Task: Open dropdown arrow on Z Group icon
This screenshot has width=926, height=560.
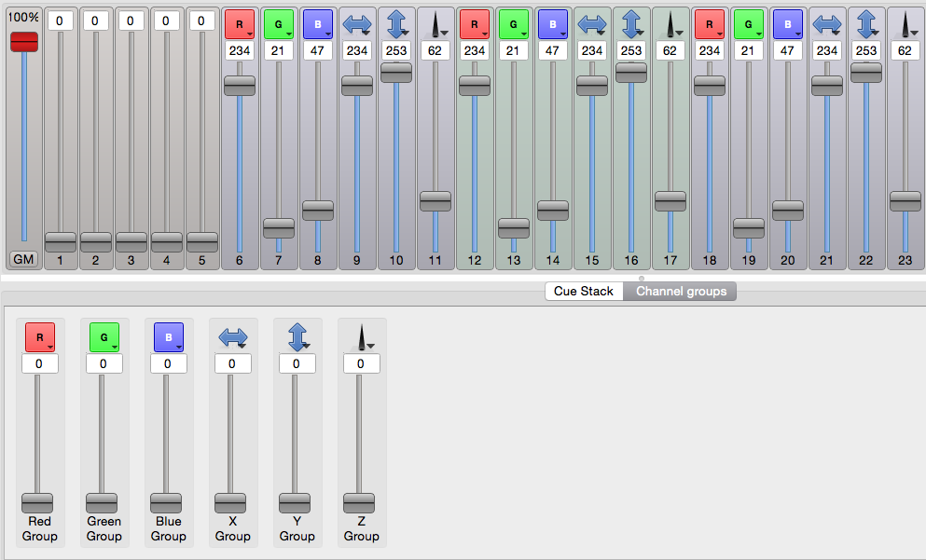Action: pyautogui.click(x=371, y=345)
